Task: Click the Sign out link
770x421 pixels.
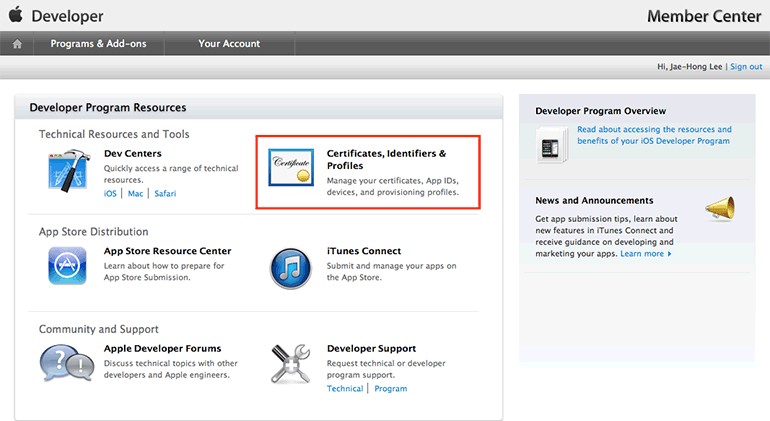Action: (746, 67)
